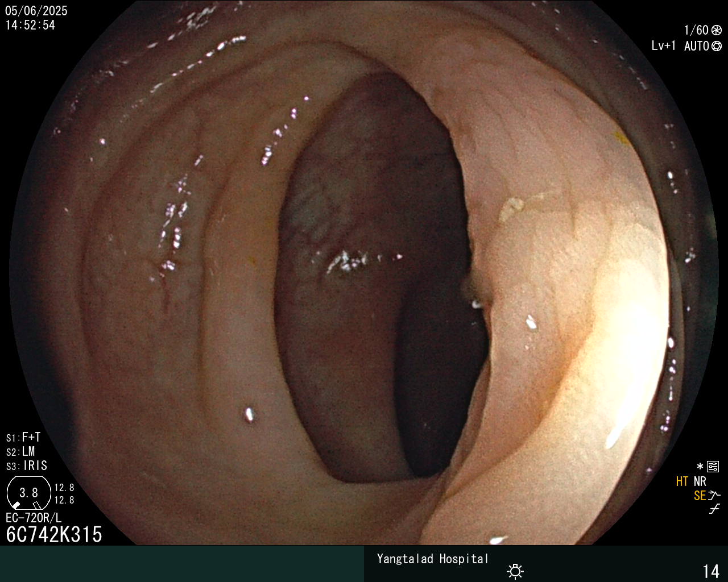Open the image settings sliders icon
The height and width of the screenshot is (582, 728).
(713, 467)
